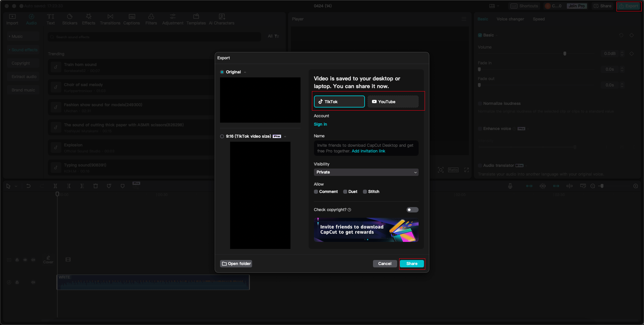Image resolution: width=644 pixels, height=325 pixels.
Task: Open the exported video folder
Action: click(236, 264)
